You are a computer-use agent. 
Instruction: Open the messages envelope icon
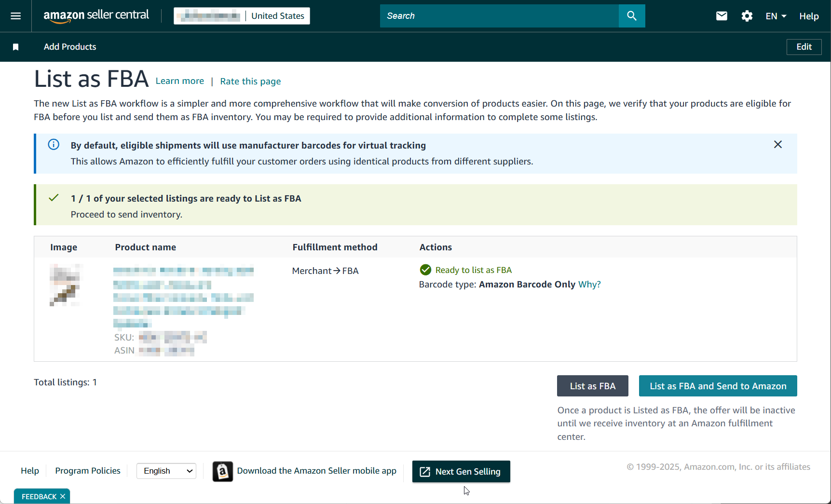coord(722,16)
